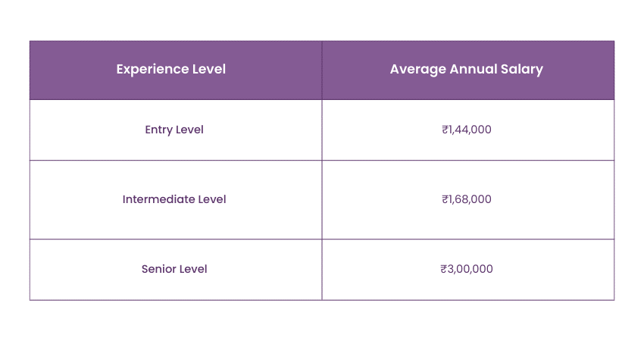Click the Senior Level cell text
The width and height of the screenshot is (644, 341).
[174, 269]
